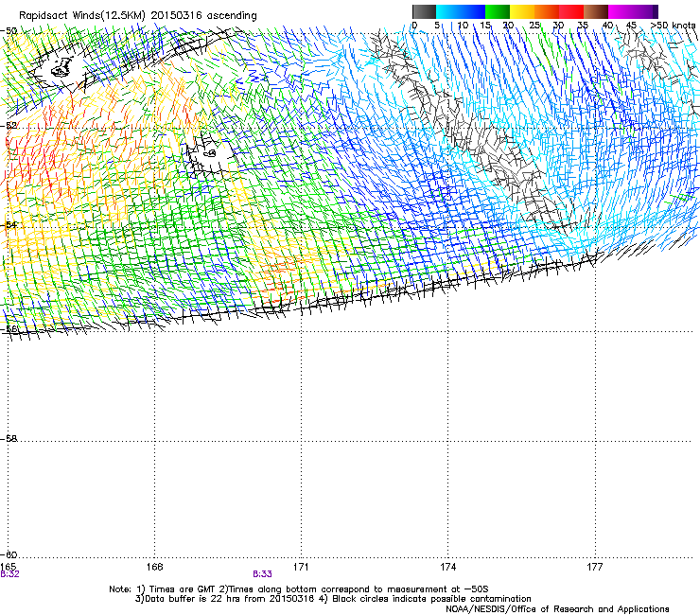The height and width of the screenshot is (615, 700).
Task: Click the '40' legend scale label
Action: pyautogui.click(x=607, y=25)
